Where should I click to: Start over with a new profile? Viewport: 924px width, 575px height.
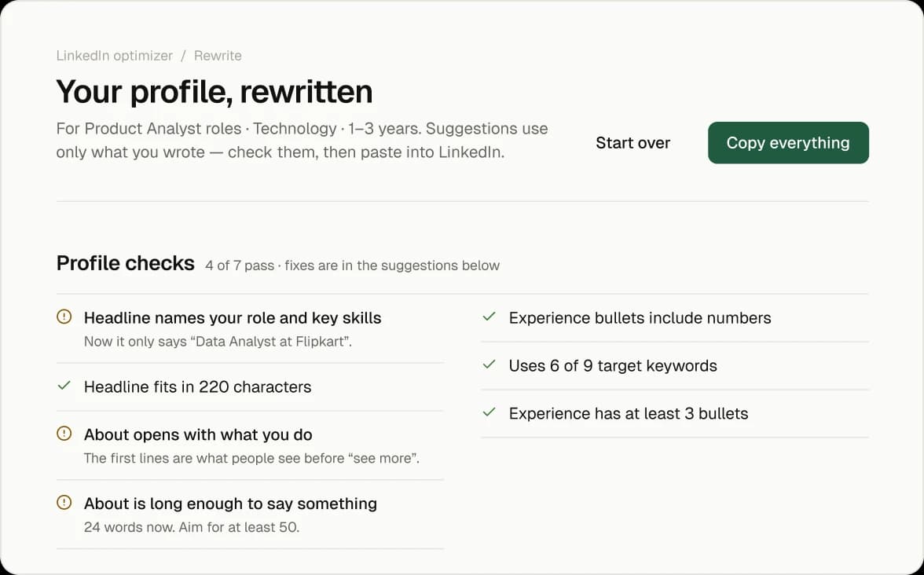pos(633,143)
